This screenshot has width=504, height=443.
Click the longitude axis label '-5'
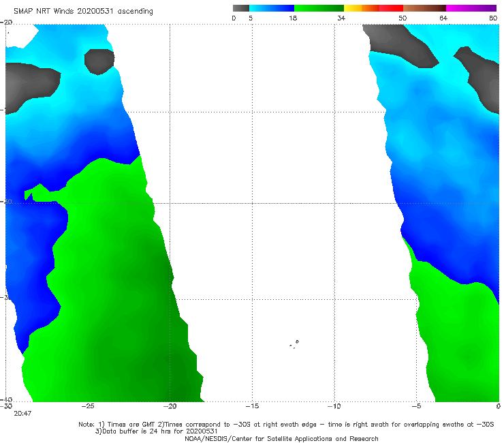tap(416, 406)
